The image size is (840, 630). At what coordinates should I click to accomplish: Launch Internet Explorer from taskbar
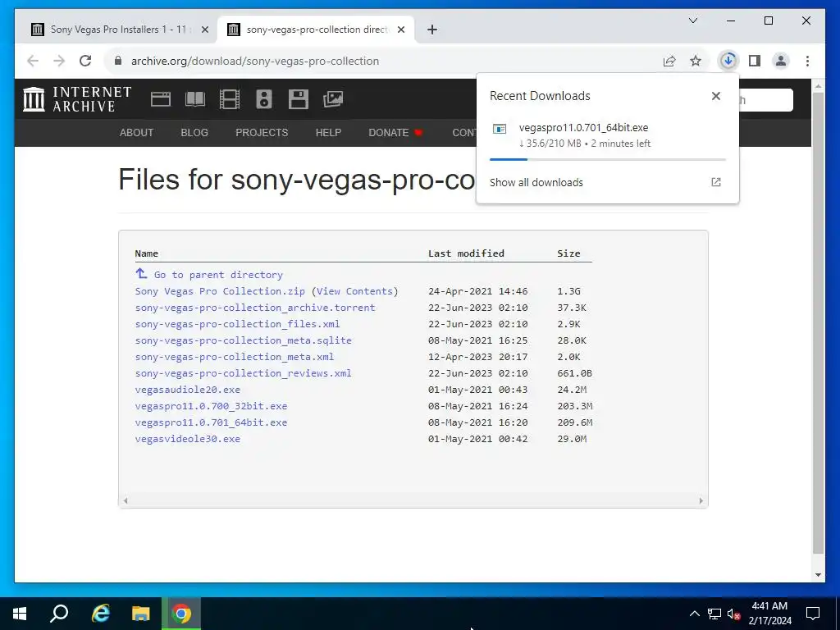pos(100,614)
